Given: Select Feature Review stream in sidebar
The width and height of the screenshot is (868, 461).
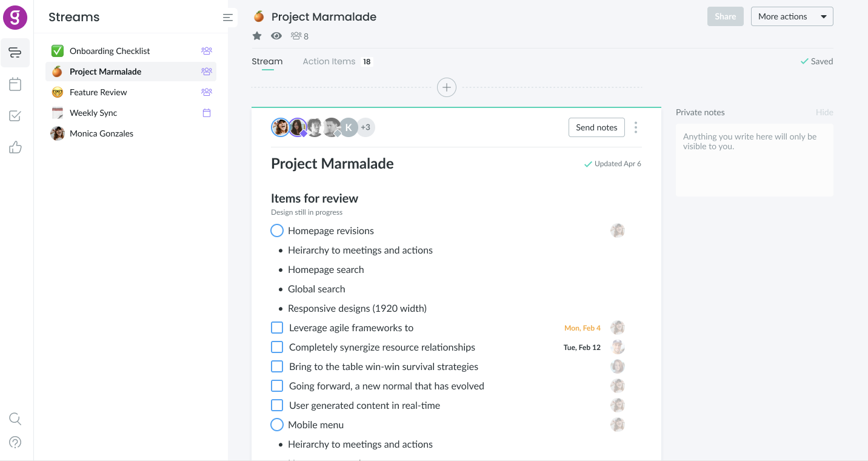Looking at the screenshot, I should [98, 92].
